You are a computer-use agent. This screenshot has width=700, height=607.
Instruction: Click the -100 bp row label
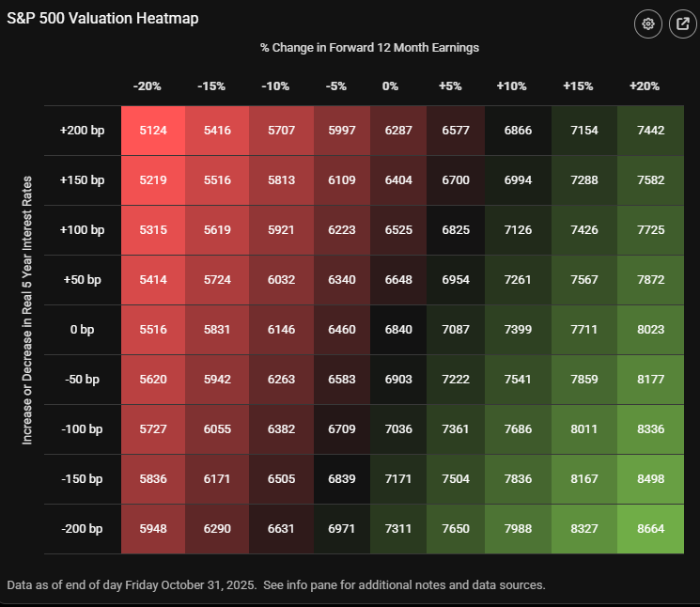82,428
